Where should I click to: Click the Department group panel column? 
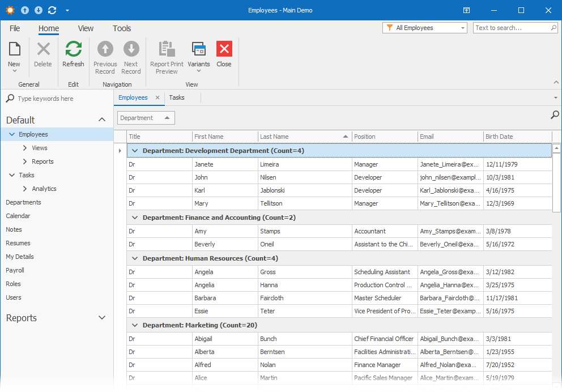(146, 118)
